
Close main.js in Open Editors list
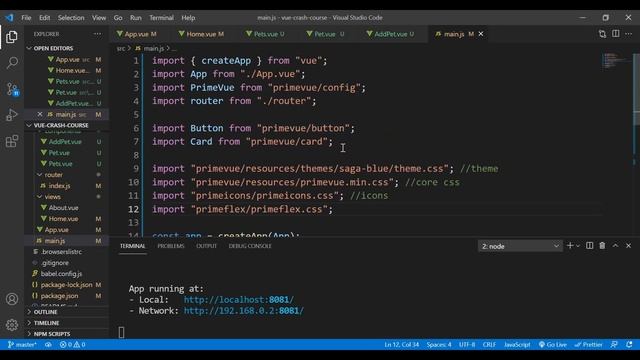pyautogui.click(x=40, y=114)
